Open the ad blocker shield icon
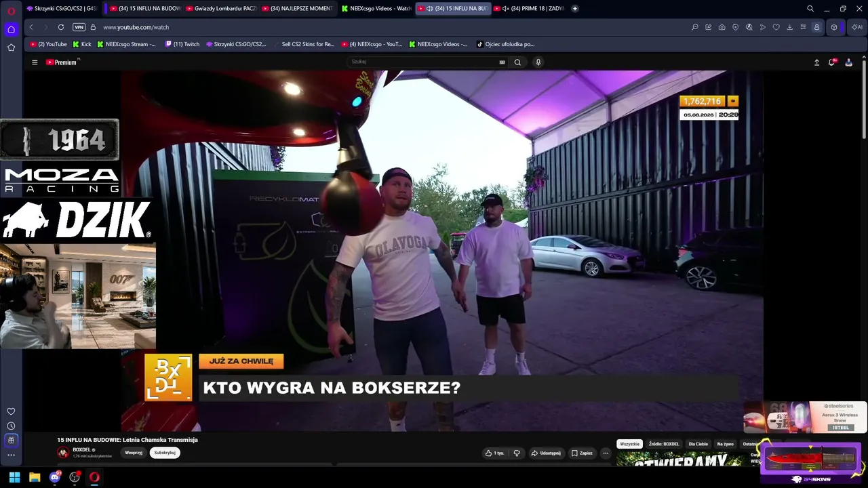 (735, 27)
